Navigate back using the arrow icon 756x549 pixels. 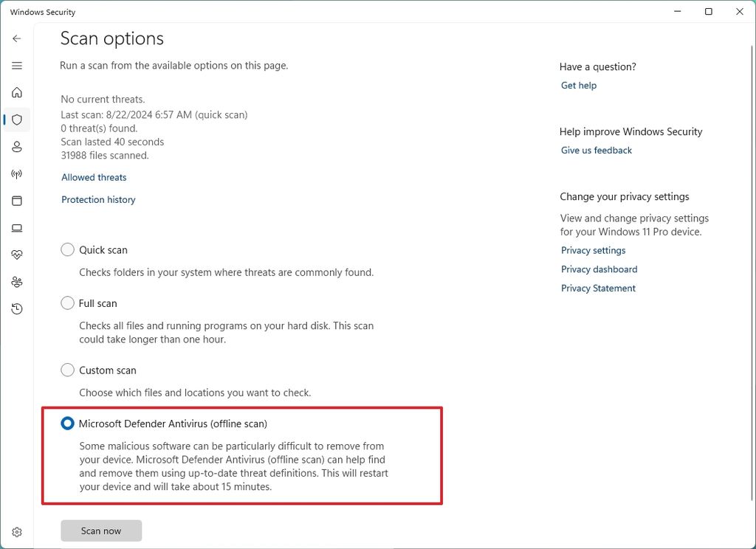tap(16, 38)
